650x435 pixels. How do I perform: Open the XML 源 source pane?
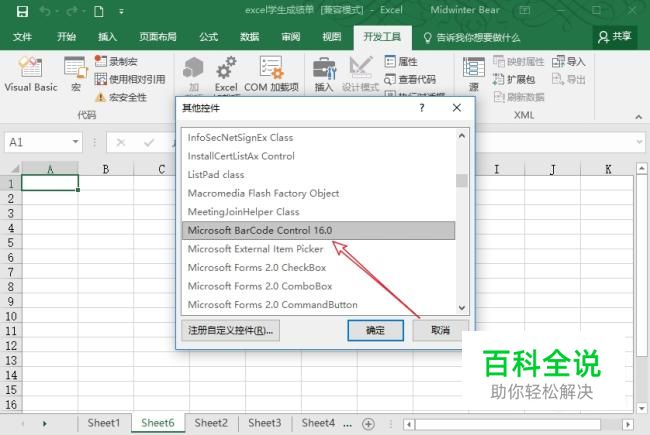[x=473, y=75]
